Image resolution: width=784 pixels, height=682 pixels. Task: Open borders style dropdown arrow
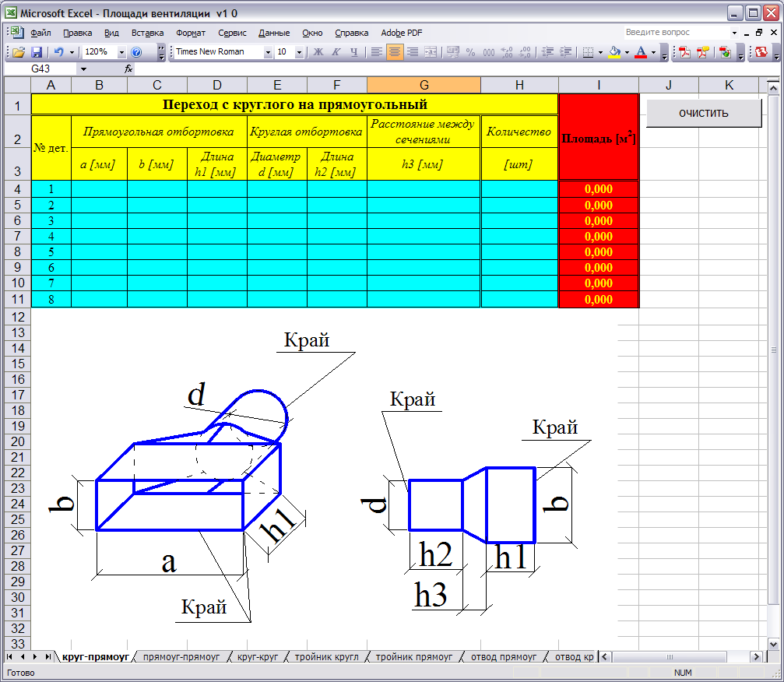600,52
